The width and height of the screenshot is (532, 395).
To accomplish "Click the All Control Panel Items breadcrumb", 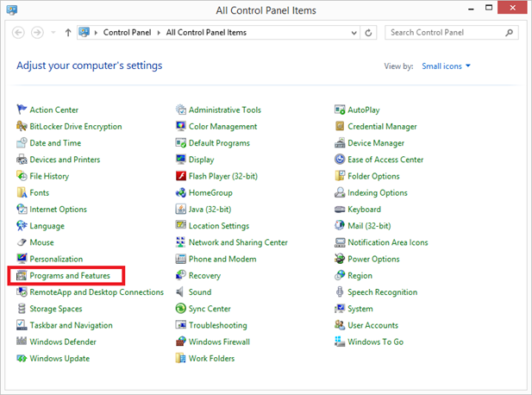I will click(x=206, y=33).
